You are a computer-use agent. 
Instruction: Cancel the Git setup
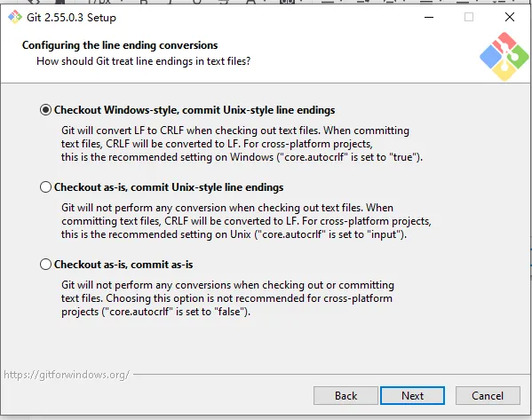[488, 395]
